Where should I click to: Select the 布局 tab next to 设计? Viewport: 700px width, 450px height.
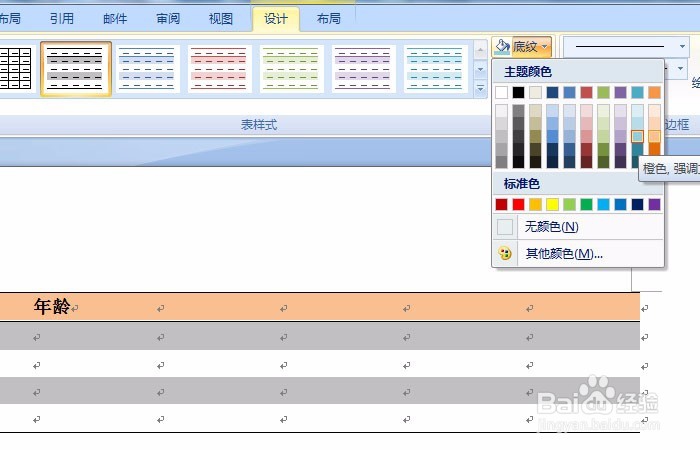(329, 18)
